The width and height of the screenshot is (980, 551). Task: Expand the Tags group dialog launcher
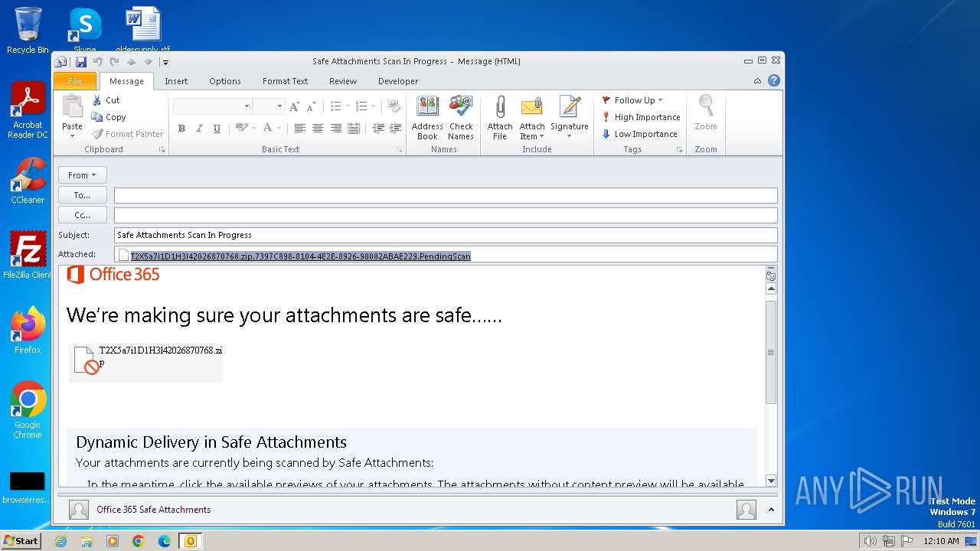(680, 150)
